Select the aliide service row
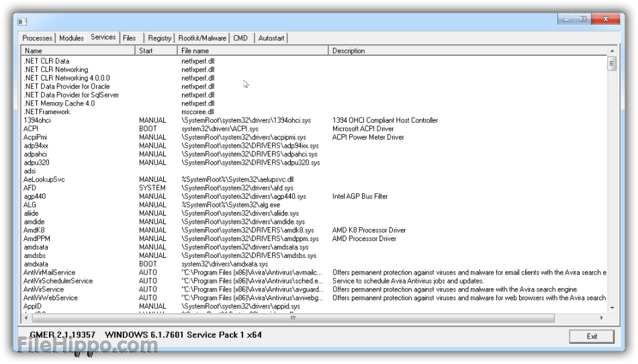This screenshot has width=638, height=364. [x=314, y=213]
